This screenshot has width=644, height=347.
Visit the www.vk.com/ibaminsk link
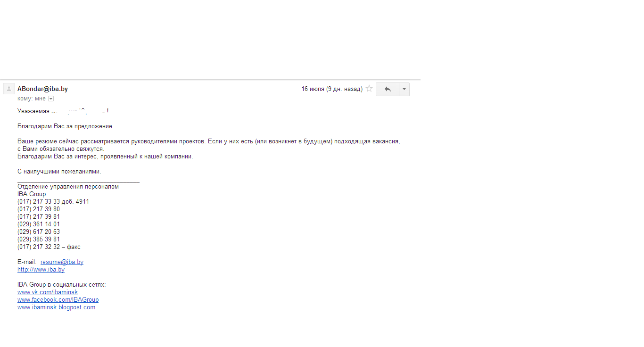point(48,292)
